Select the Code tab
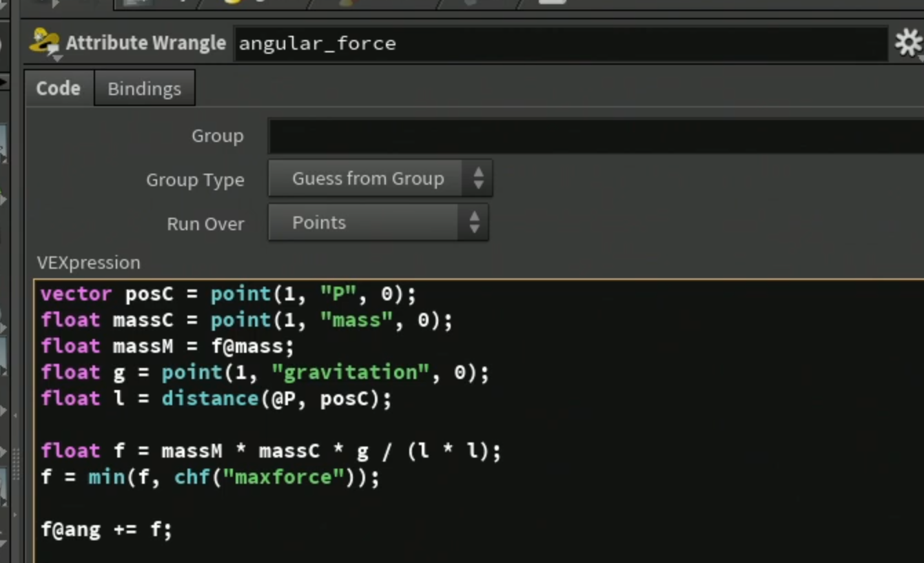The width and height of the screenshot is (924, 563). (59, 88)
